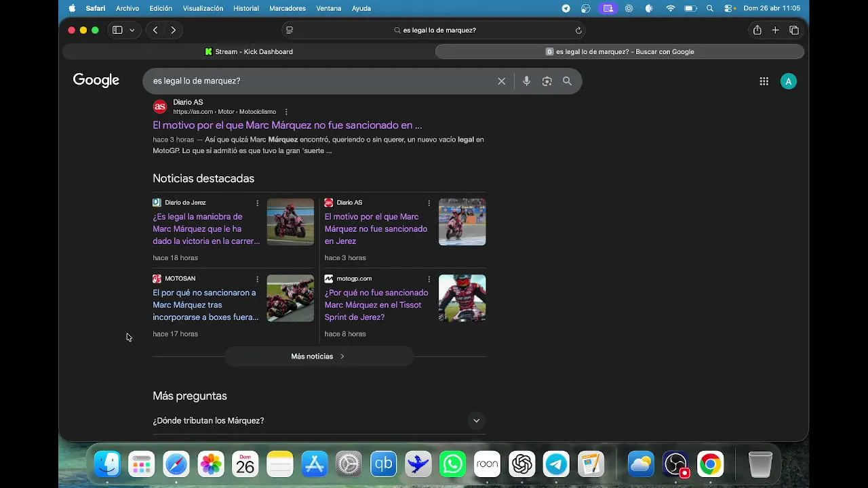Image resolution: width=868 pixels, height=488 pixels.
Task: Open the Photos app from the Dock
Action: (x=211, y=464)
